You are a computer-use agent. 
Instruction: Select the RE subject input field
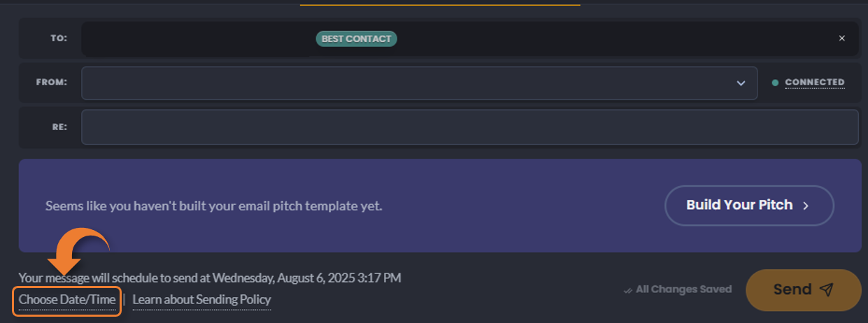coord(469,127)
